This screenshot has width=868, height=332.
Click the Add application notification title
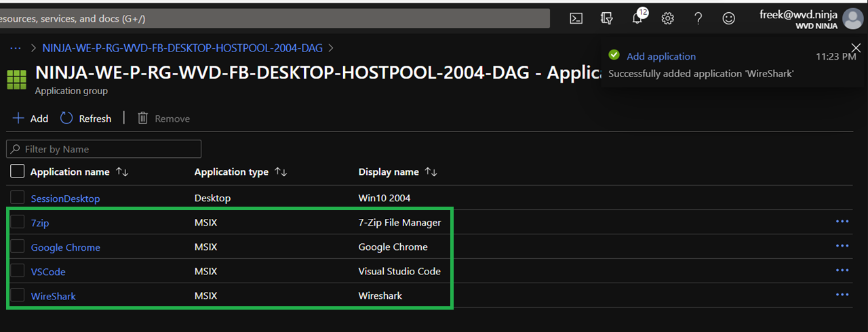coord(661,56)
